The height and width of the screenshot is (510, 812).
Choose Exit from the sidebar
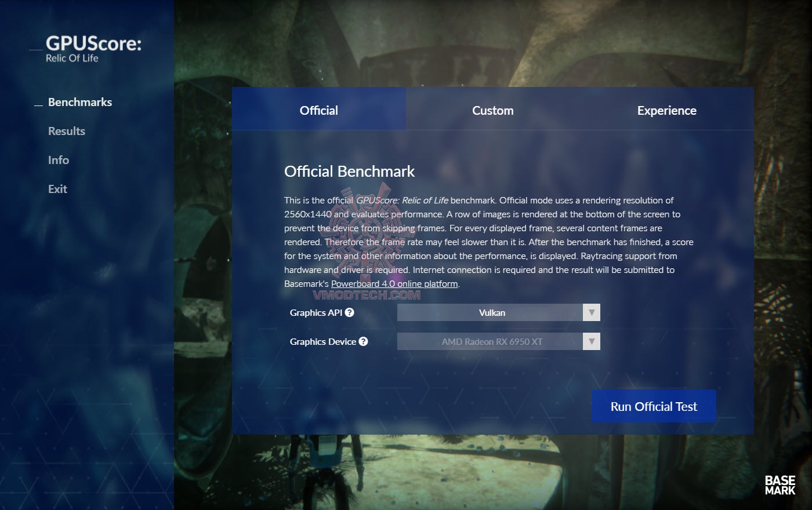[57, 189]
